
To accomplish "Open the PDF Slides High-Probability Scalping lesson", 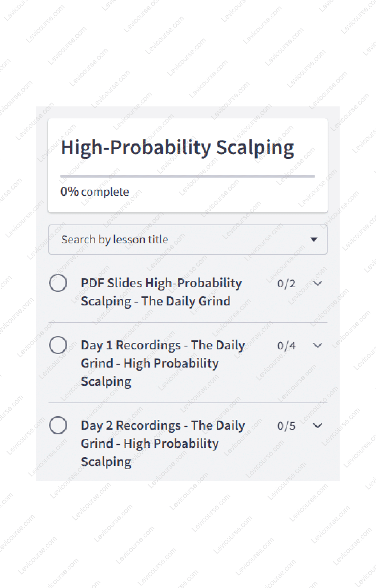I will tap(161, 292).
